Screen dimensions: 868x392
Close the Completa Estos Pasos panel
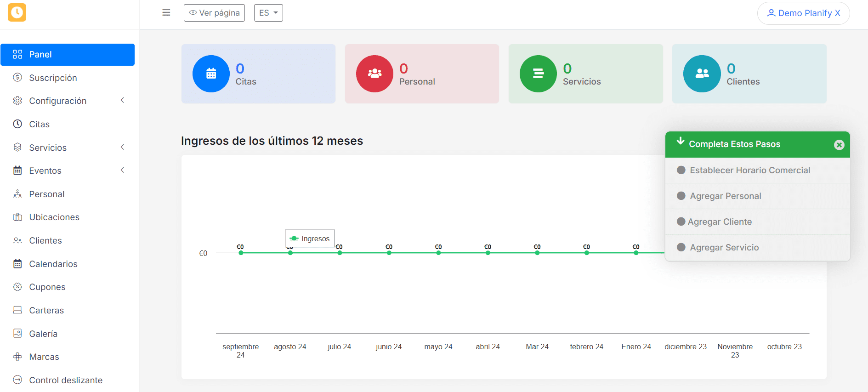point(839,145)
